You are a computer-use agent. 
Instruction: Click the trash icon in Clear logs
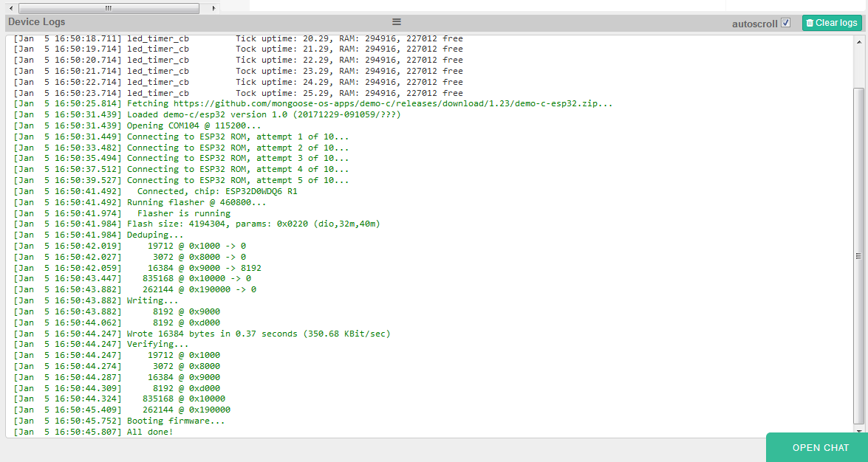810,23
